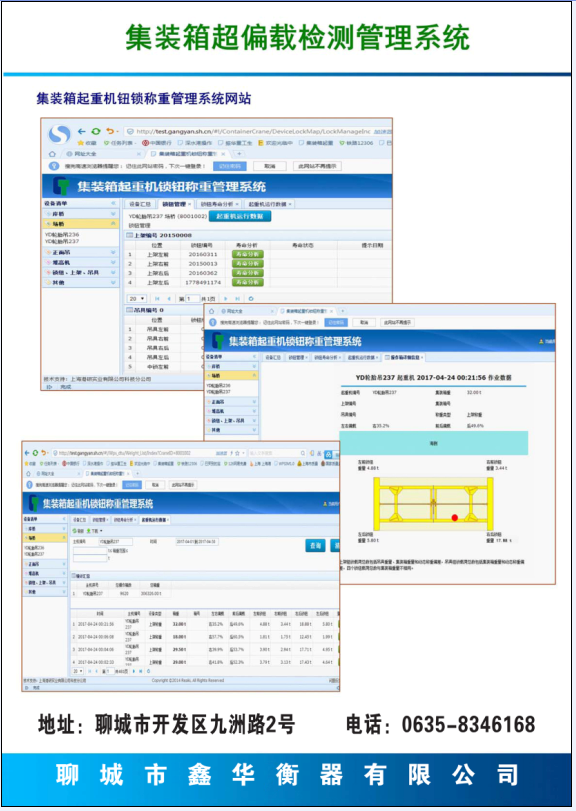Select the row dated 2017-04-24 00:21:56

(x=205, y=624)
